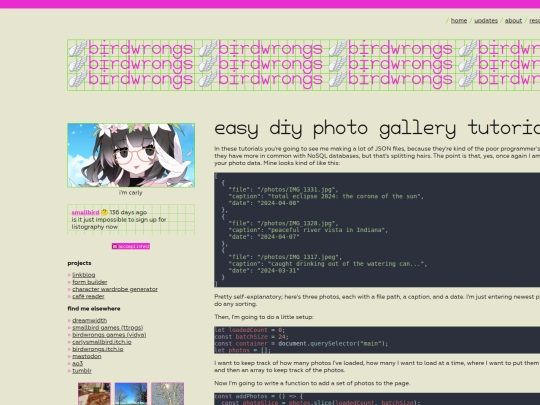Click the 'easy diy photo gallery' heading
The width and height of the screenshot is (540, 405).
377,128
